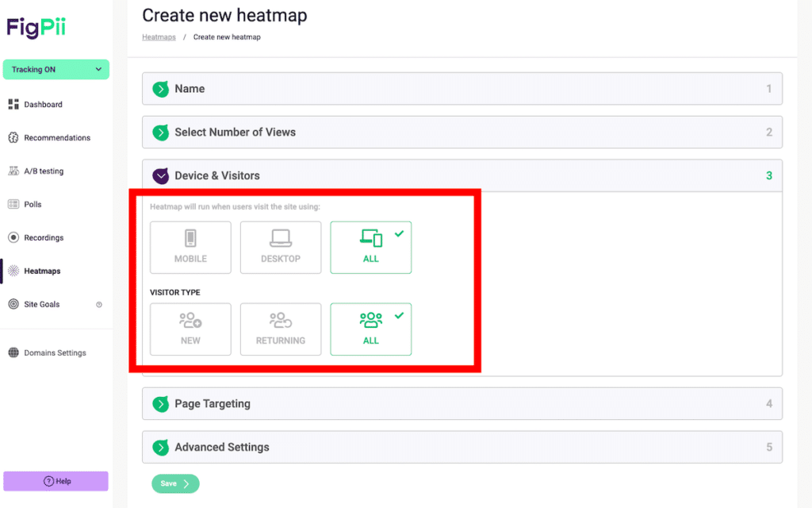The height and width of the screenshot is (508, 812).
Task: Select the Mobile device option
Action: [190, 247]
